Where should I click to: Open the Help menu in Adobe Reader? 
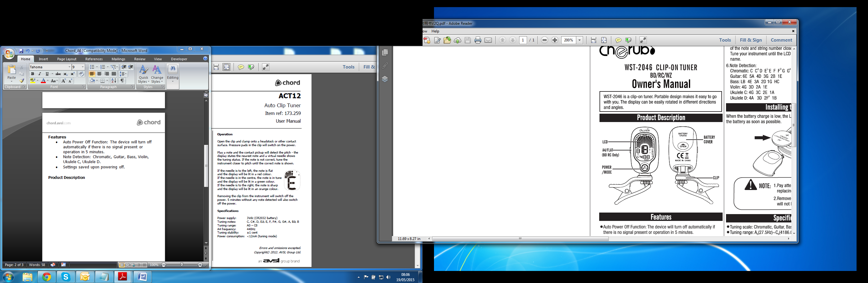click(435, 31)
